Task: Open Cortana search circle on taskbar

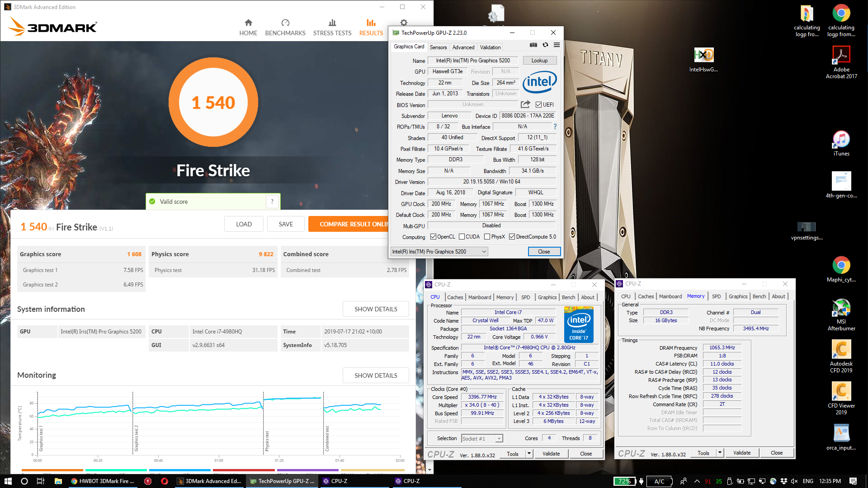Action: (x=24, y=481)
